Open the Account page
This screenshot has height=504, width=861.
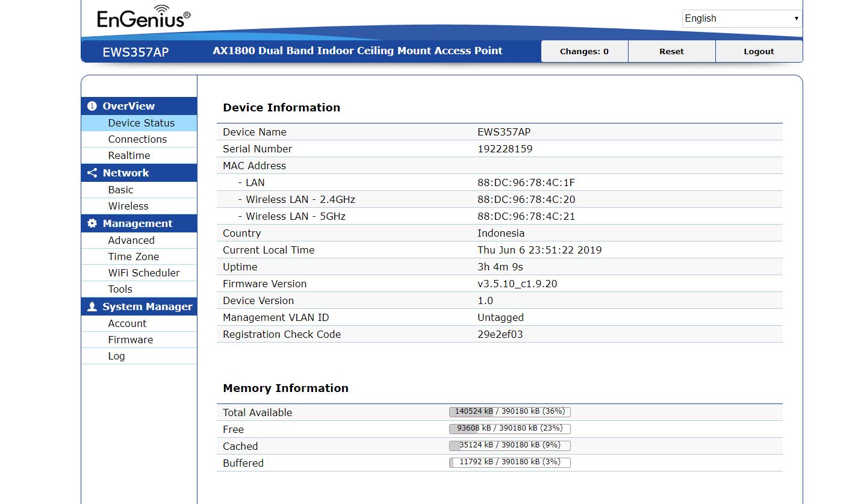click(x=139, y=323)
